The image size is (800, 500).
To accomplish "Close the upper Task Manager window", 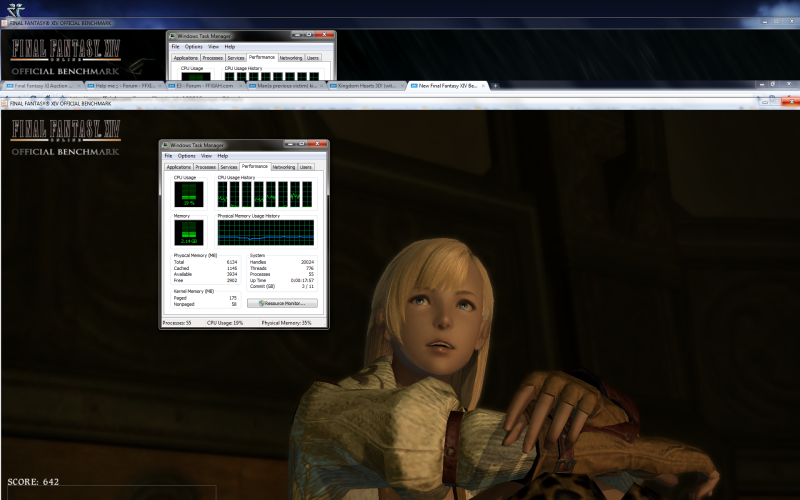I will 324,35.
